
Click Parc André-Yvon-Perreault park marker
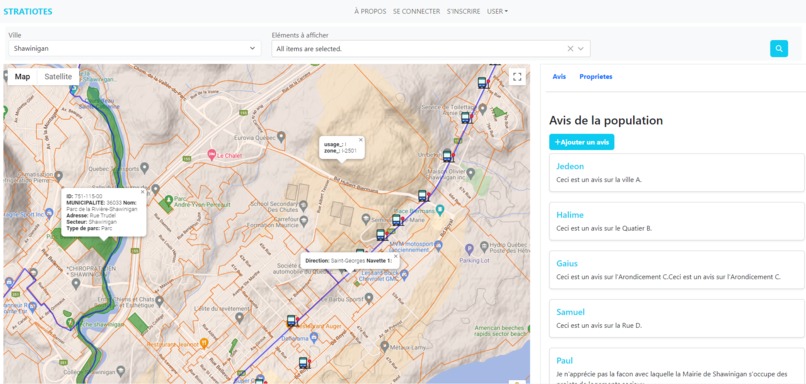[169, 199]
